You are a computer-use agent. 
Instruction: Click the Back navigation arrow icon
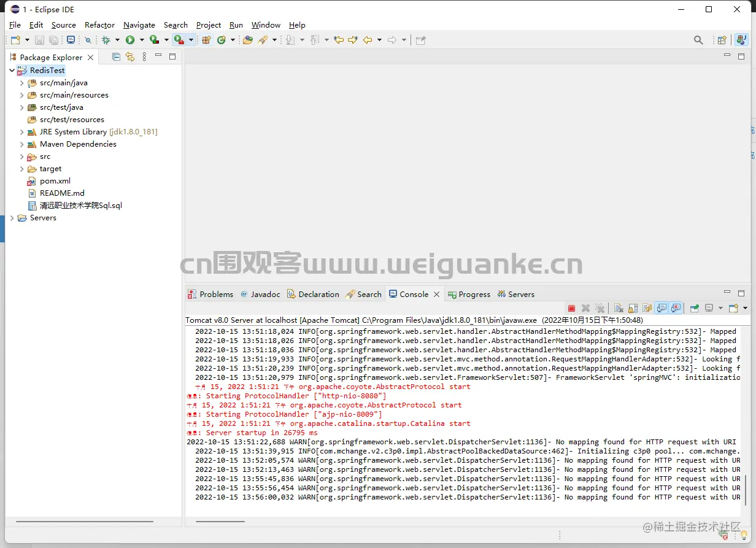(368, 40)
